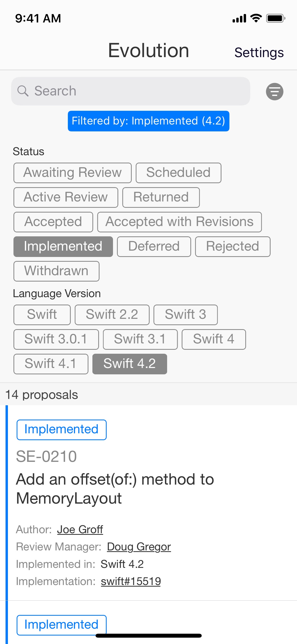Toggle the Swift 4.2 version filter
297x644 pixels.
tap(130, 364)
